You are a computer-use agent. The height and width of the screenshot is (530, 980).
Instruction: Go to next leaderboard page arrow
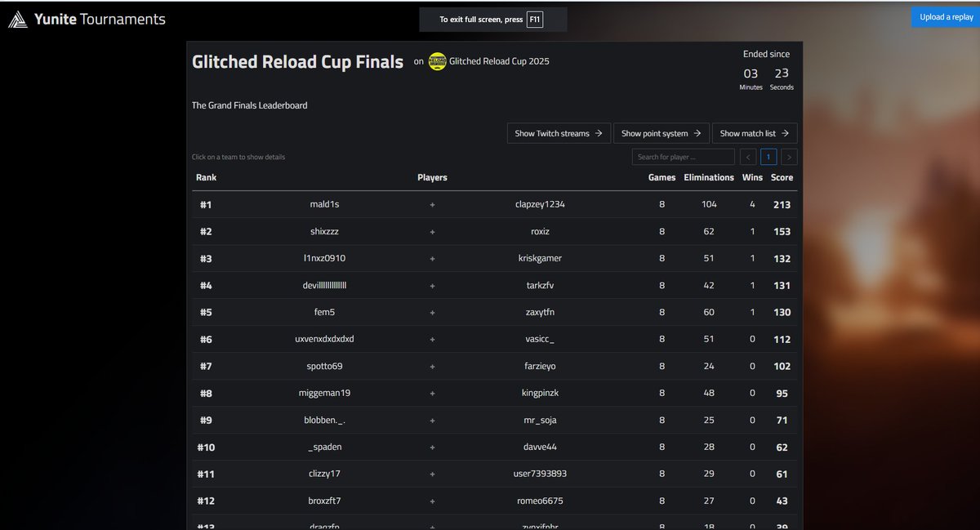click(x=789, y=157)
